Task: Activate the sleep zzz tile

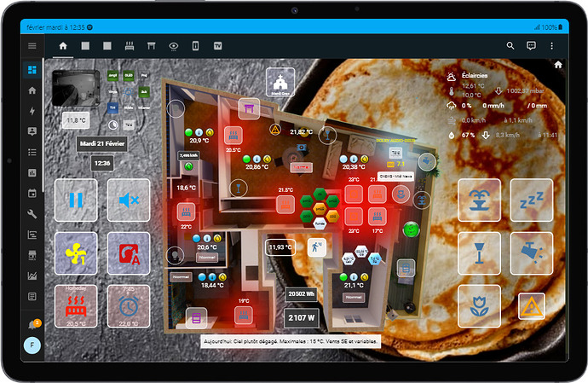Action: 531,200
